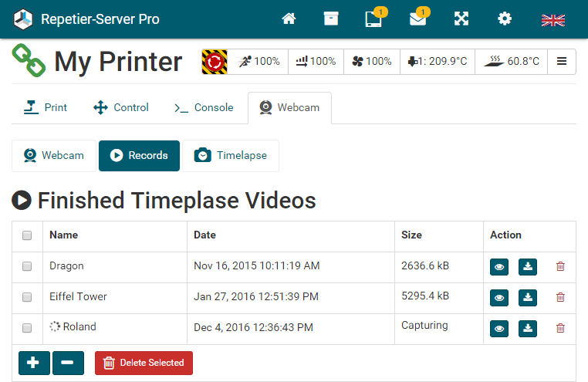The image size is (588, 382).
Task: Delete the Dragon video with trash icon
Action: tap(560, 266)
